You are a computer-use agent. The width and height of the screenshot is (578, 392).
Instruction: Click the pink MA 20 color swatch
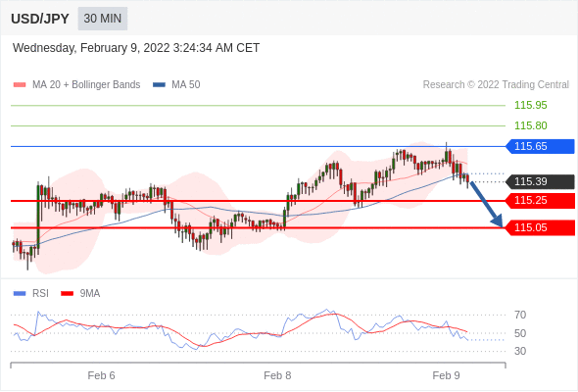click(20, 85)
